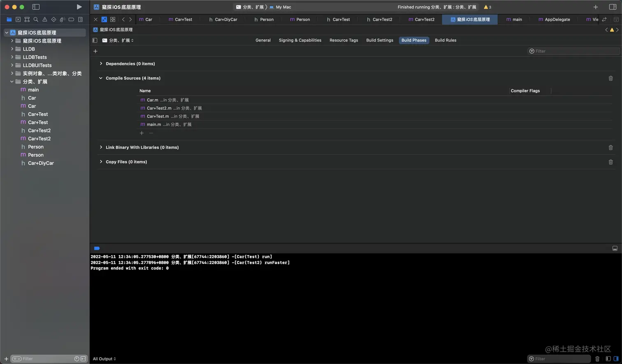Click the add editor on right icon
Viewport: 622px width, 364px height.
[x=616, y=19]
